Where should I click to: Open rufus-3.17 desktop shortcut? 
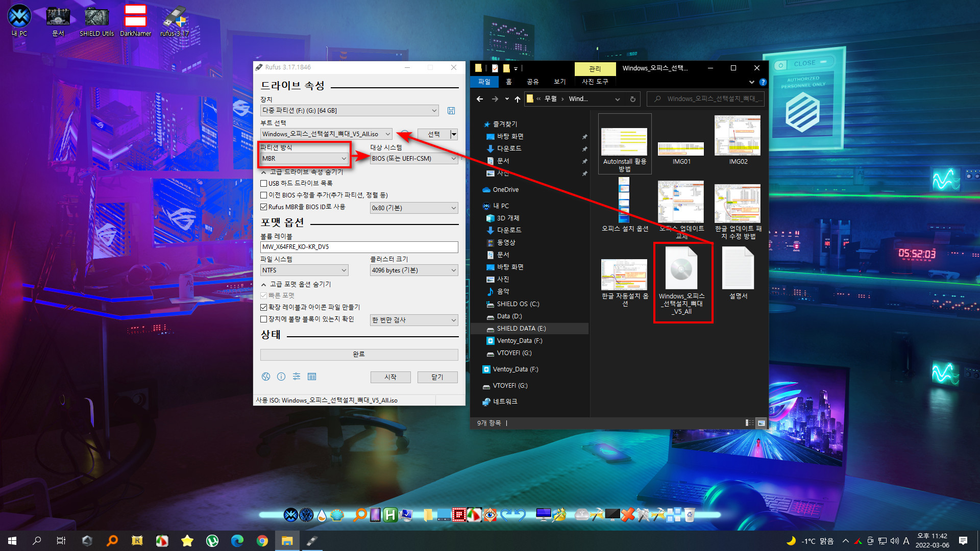pos(175,20)
